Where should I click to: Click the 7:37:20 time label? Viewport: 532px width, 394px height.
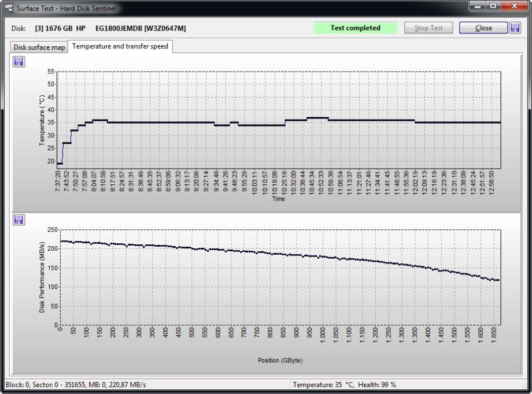tap(58, 181)
